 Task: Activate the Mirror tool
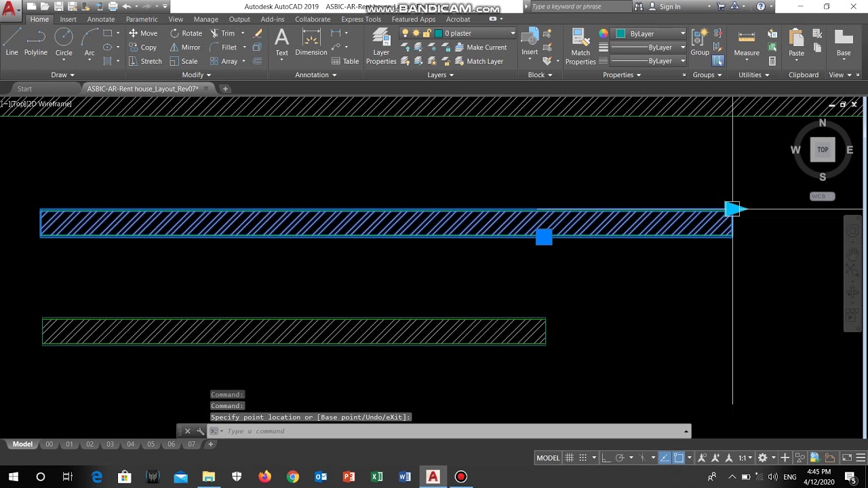[x=185, y=47]
